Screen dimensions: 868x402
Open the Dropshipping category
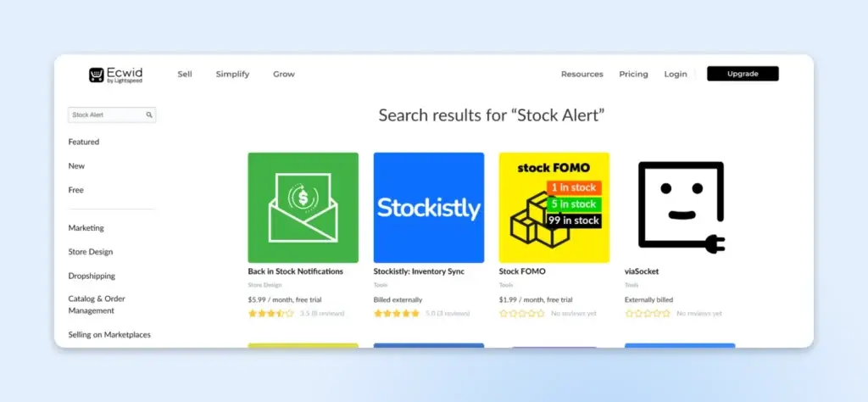tap(92, 276)
